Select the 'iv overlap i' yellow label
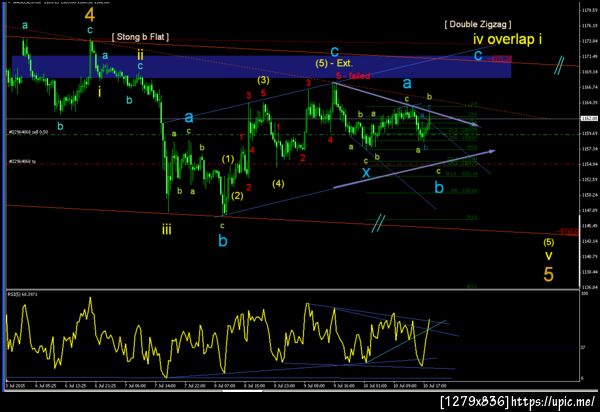This screenshot has height=412, width=600. (x=507, y=39)
